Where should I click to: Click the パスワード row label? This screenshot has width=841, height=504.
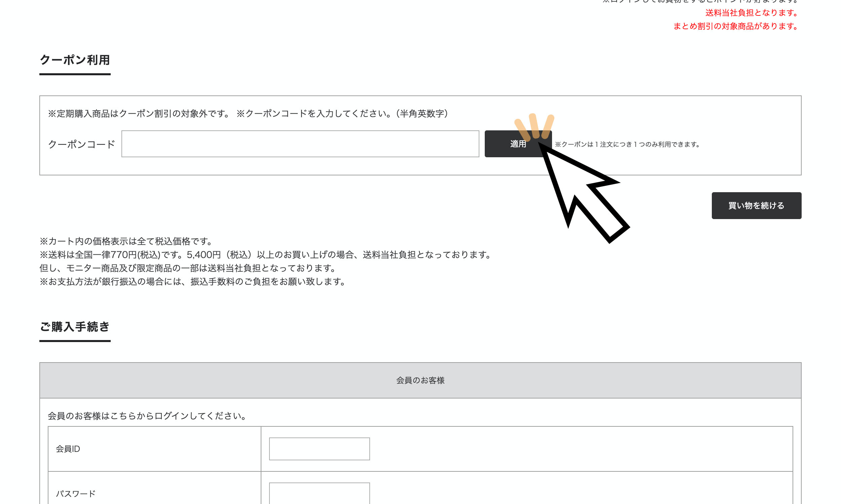(x=75, y=494)
